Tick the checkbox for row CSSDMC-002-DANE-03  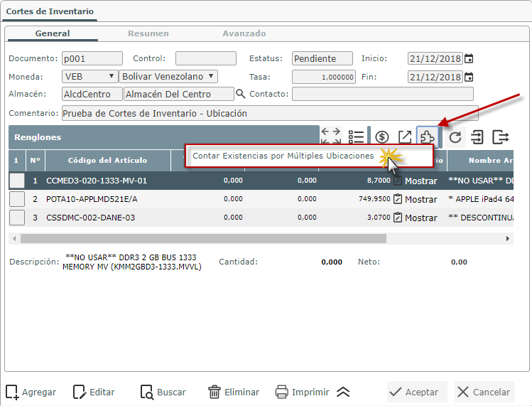[x=17, y=218]
